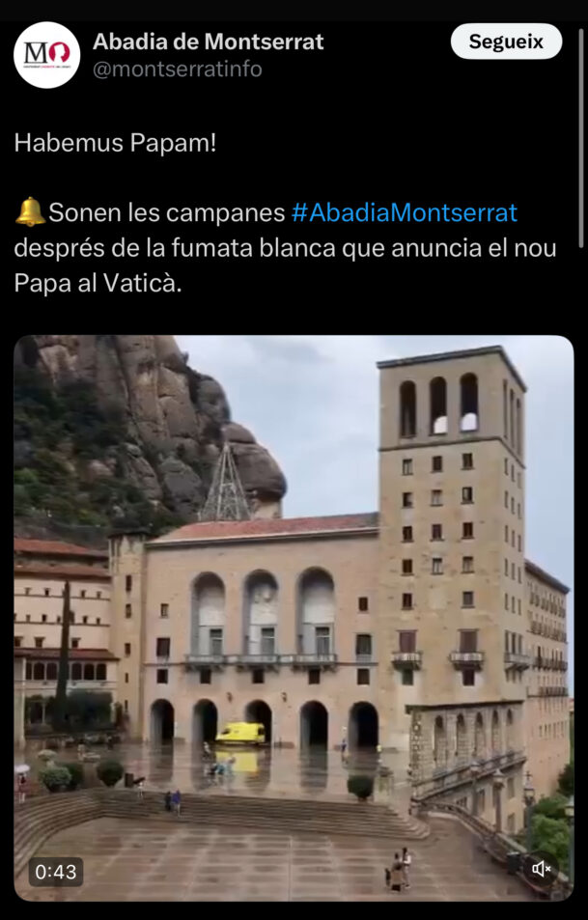Open the #AbadiaMontserrat hashtag
This screenshot has width=588, height=920.
[x=405, y=213]
